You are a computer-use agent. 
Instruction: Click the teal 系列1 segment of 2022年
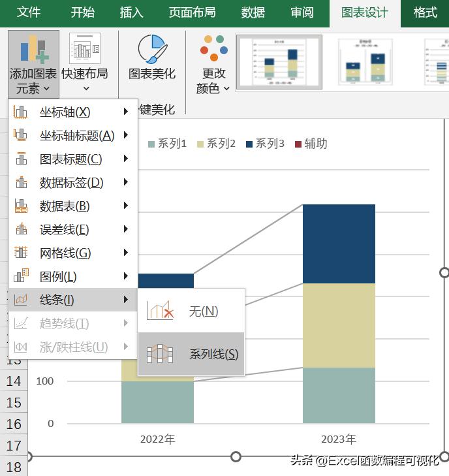pyautogui.click(x=157, y=402)
